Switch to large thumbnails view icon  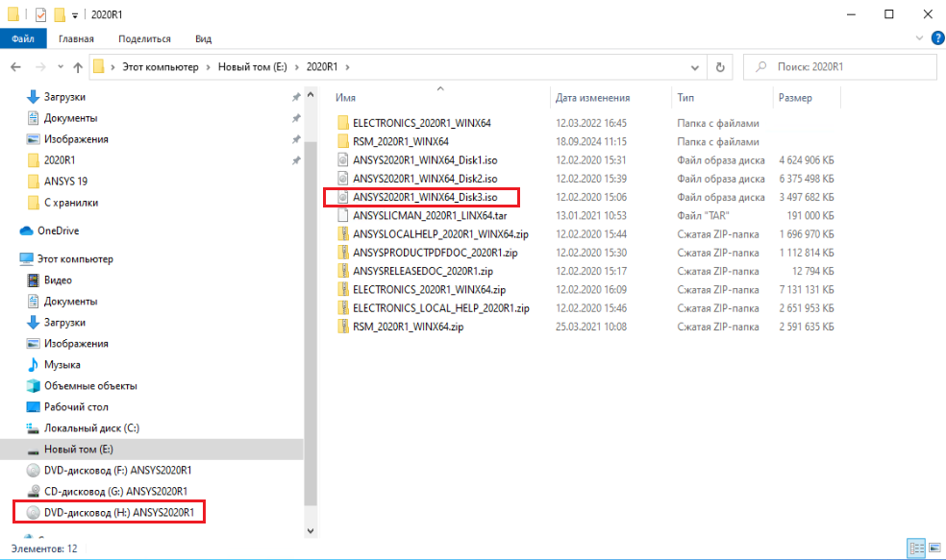coord(934,548)
